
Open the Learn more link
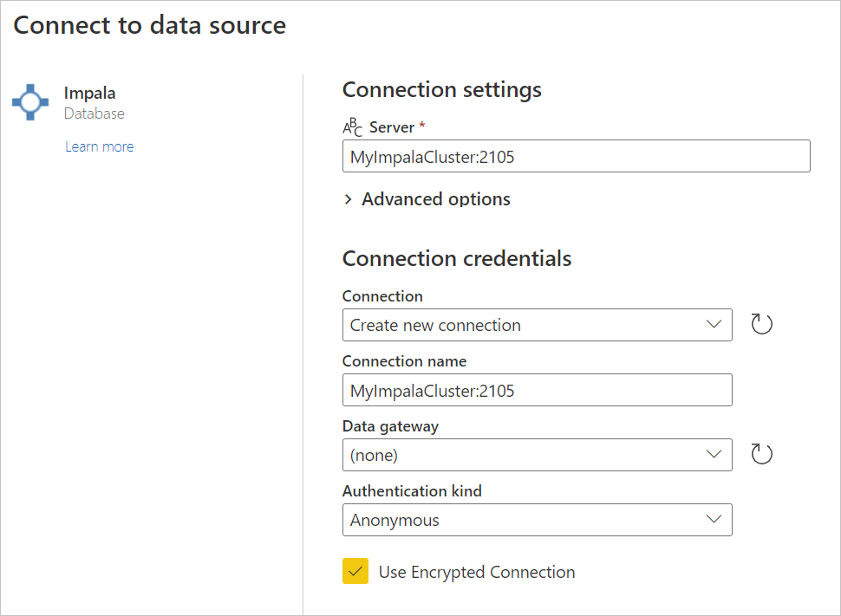(99, 146)
